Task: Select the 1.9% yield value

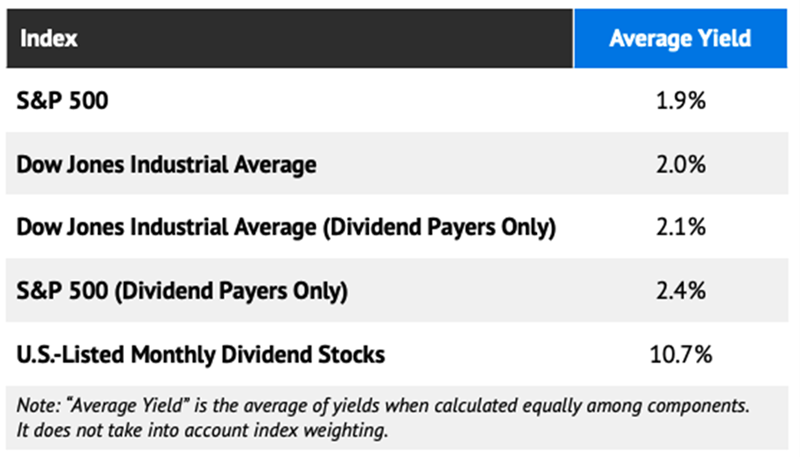Action: point(681,101)
